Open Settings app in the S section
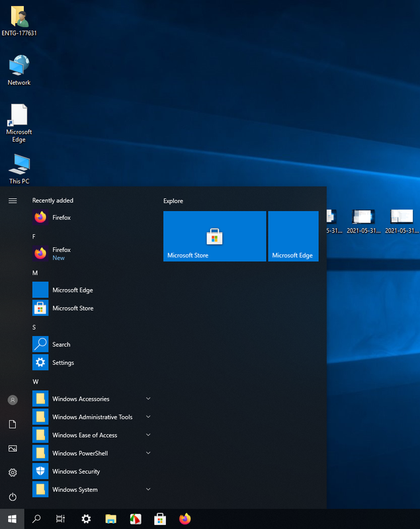The width and height of the screenshot is (420, 529). click(91, 362)
